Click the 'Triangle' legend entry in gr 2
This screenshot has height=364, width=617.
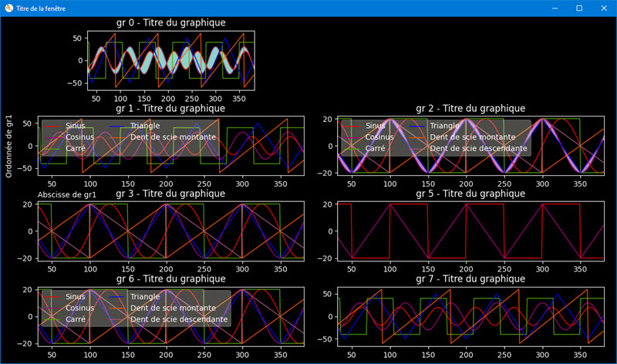pos(445,126)
